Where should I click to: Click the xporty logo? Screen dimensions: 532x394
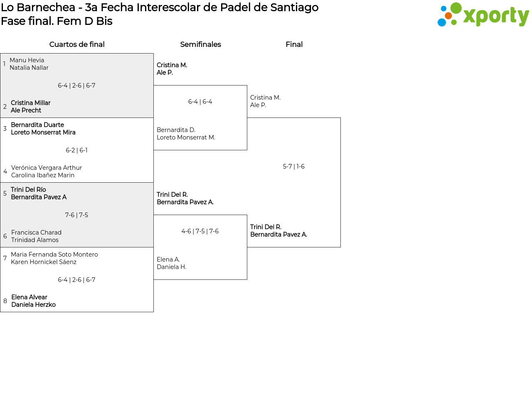[483, 15]
